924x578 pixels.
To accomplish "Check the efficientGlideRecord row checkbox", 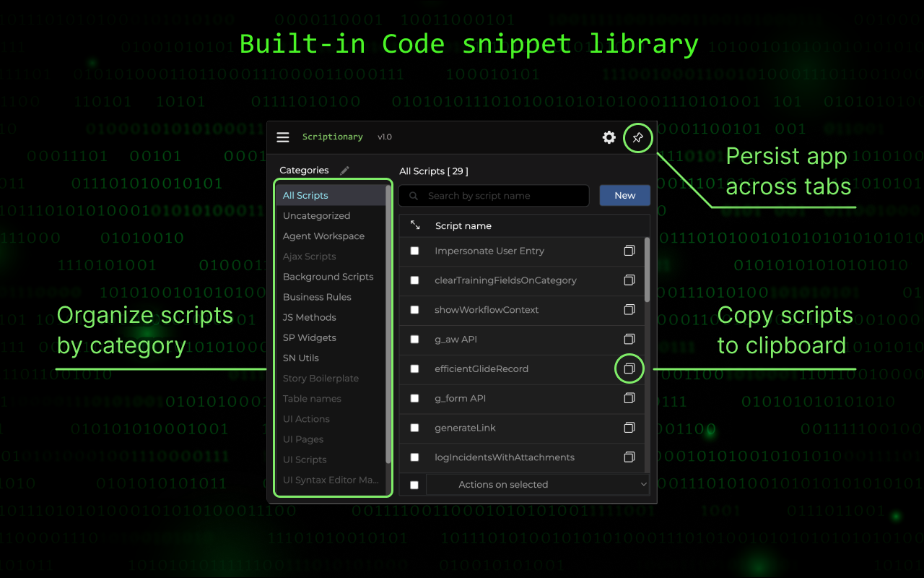I will coord(414,368).
